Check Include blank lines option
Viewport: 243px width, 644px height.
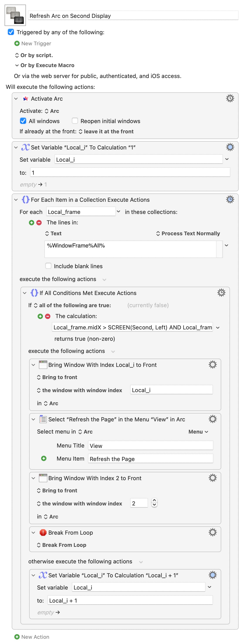[48, 266]
